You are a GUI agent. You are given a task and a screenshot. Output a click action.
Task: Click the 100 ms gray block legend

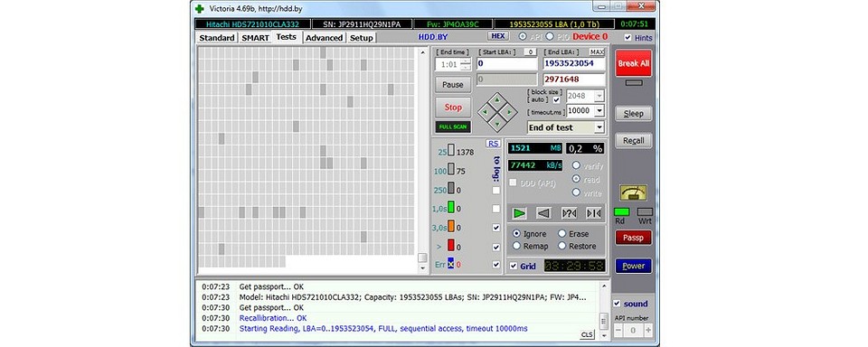pos(451,170)
